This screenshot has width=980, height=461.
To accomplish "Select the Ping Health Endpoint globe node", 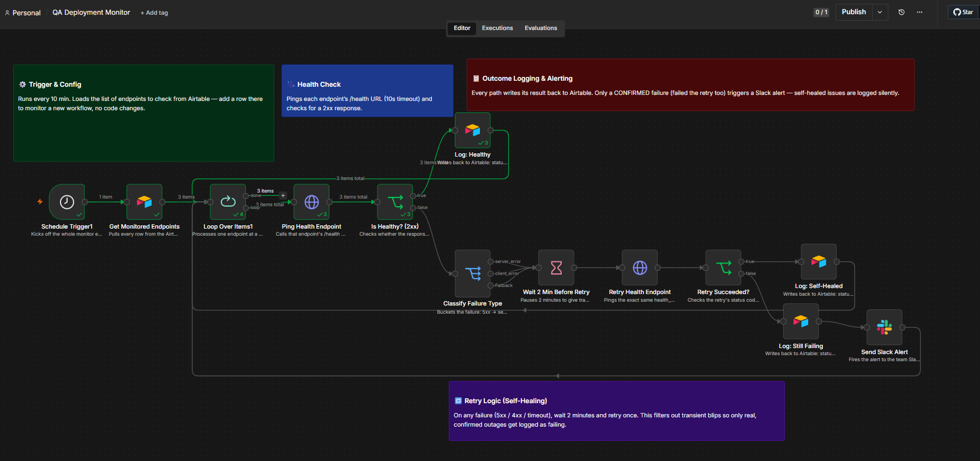I will click(x=311, y=202).
